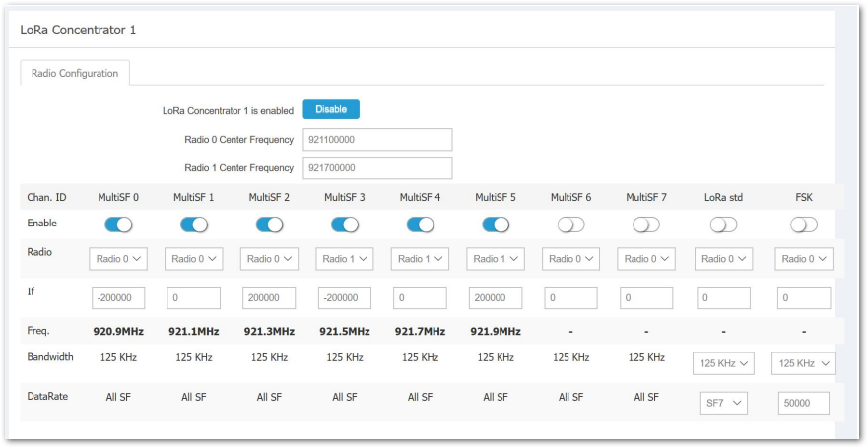The image size is (868, 448).
Task: Click the FSK DataRate field showing 50000
Action: pyautogui.click(x=804, y=403)
